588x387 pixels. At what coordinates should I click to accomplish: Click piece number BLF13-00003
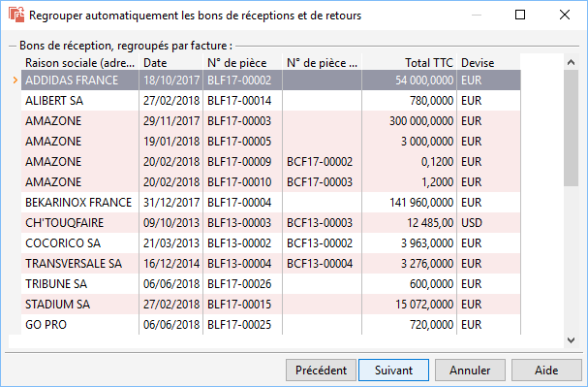tap(239, 222)
